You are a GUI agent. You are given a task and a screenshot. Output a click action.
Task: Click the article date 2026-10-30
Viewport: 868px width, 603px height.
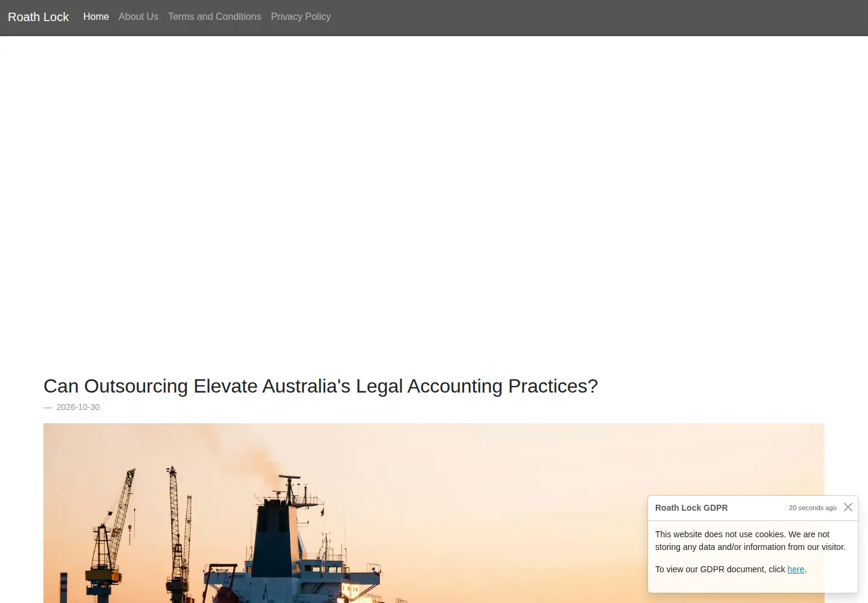coord(78,407)
